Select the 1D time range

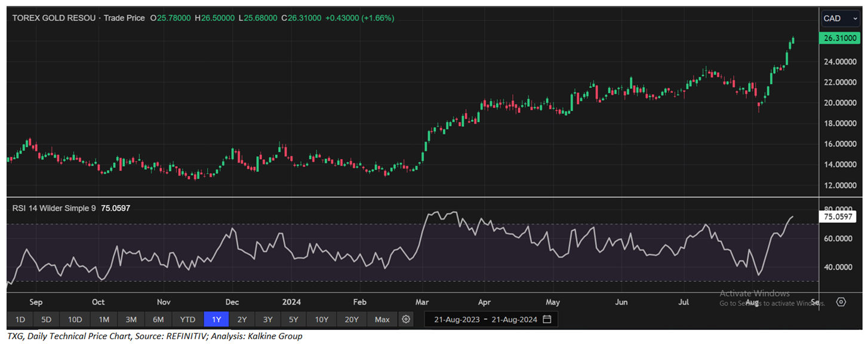pyautogui.click(x=20, y=320)
